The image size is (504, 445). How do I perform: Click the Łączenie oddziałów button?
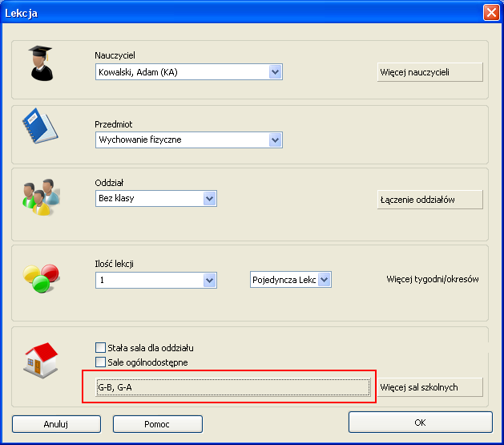[429, 200]
